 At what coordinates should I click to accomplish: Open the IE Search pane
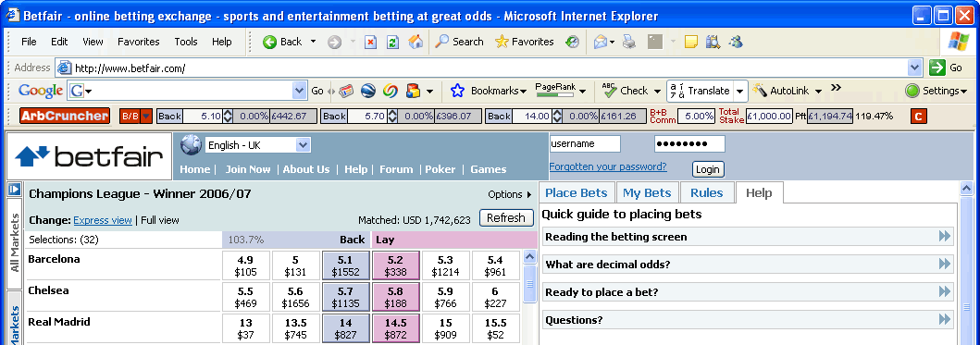(459, 42)
